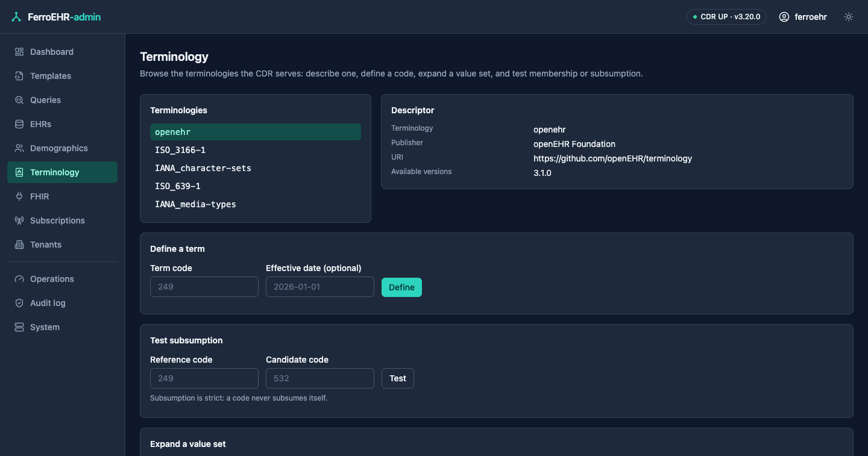Toggle light theme with sun icon
Viewport: 868px width, 456px height.
tap(849, 17)
